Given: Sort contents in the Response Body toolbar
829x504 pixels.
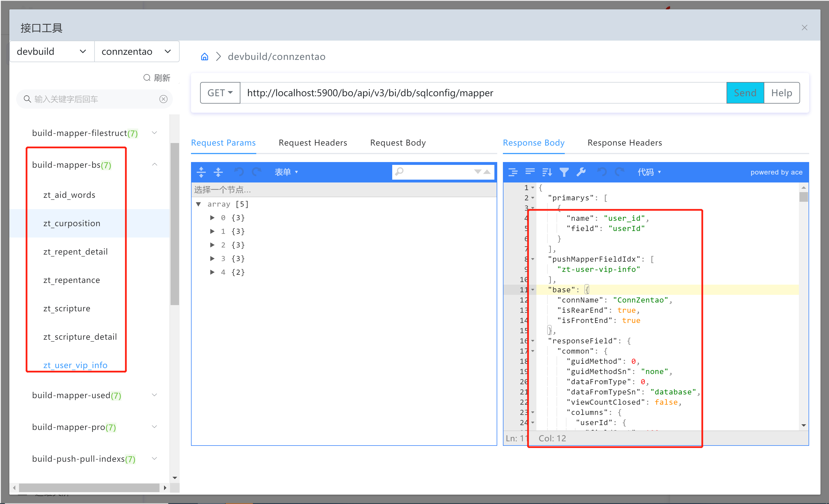Looking at the screenshot, I should pos(547,172).
